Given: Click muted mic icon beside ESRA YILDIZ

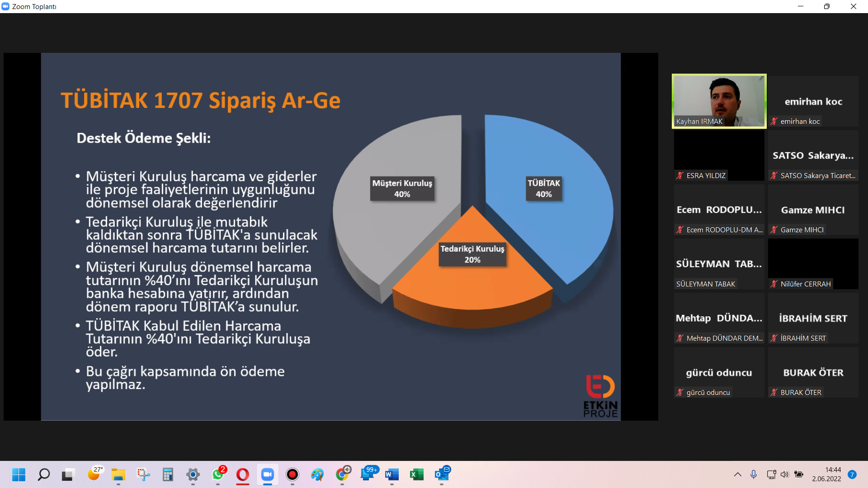Looking at the screenshot, I should pos(680,175).
